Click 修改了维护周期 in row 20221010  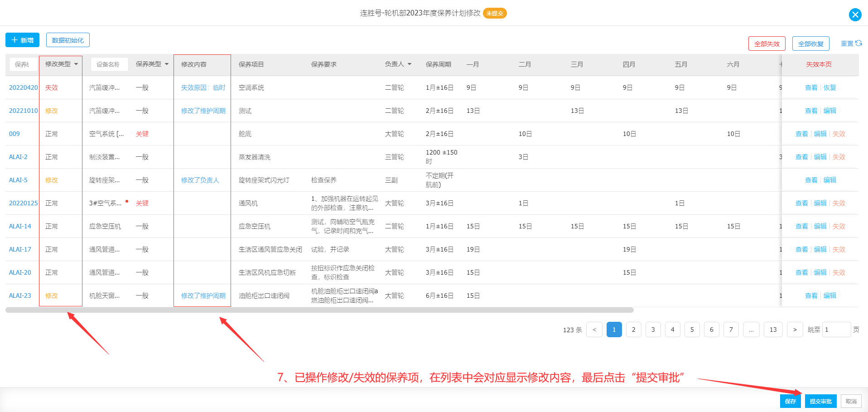point(203,111)
